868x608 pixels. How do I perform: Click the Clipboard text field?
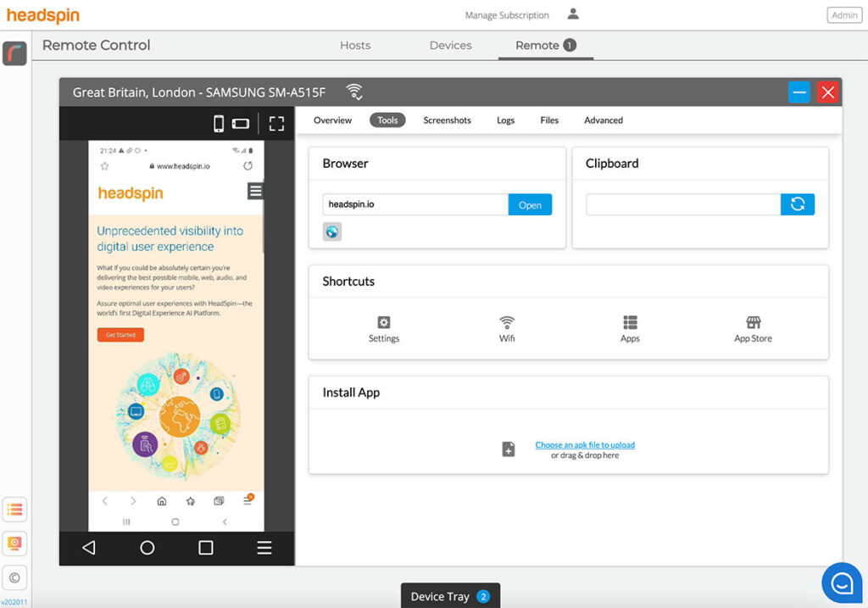pyautogui.click(x=683, y=204)
